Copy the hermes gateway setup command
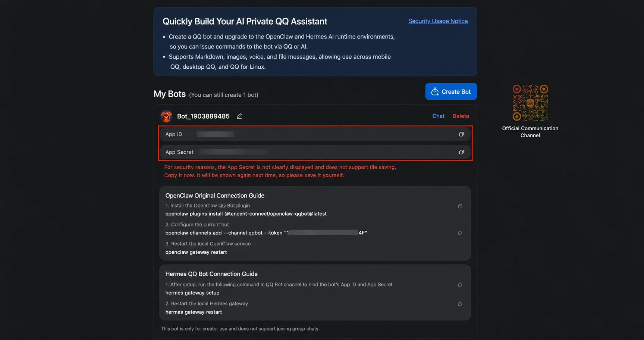Screen dimensions: 644x340 click(x=460, y=285)
